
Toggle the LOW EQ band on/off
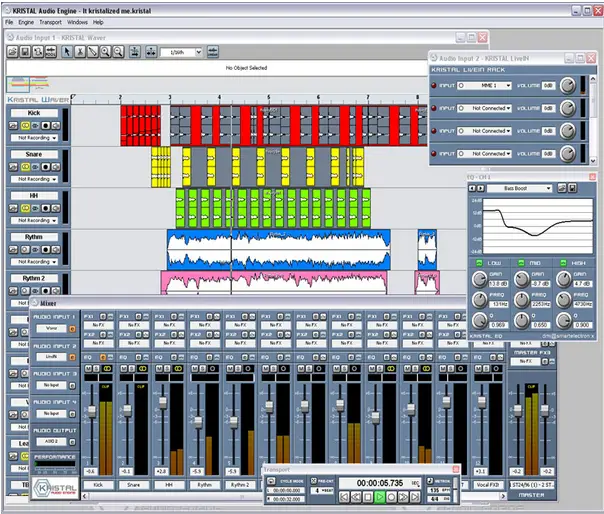[479, 263]
